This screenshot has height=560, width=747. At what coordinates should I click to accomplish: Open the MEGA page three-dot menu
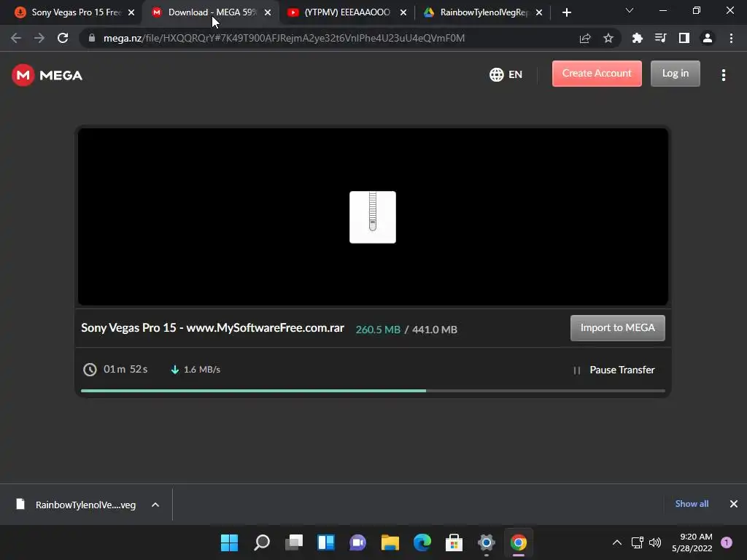coord(723,75)
